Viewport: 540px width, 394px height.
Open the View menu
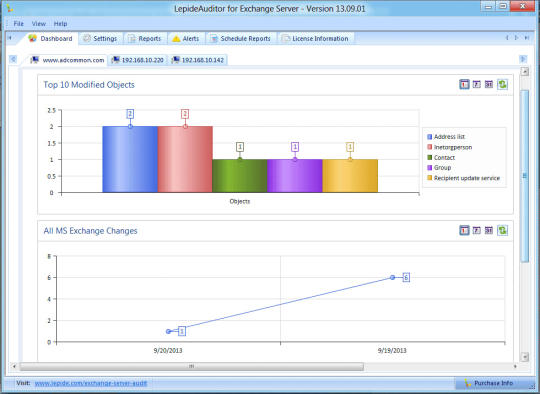tap(39, 24)
